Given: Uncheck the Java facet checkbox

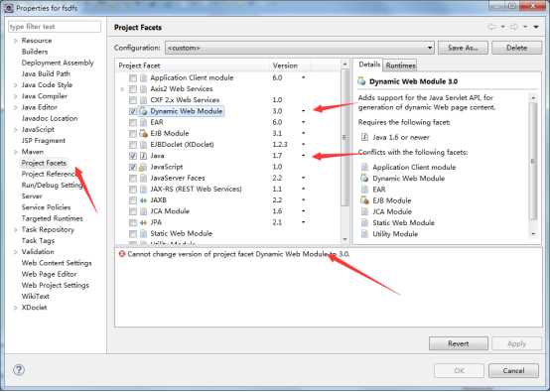Looking at the screenshot, I should click(133, 156).
